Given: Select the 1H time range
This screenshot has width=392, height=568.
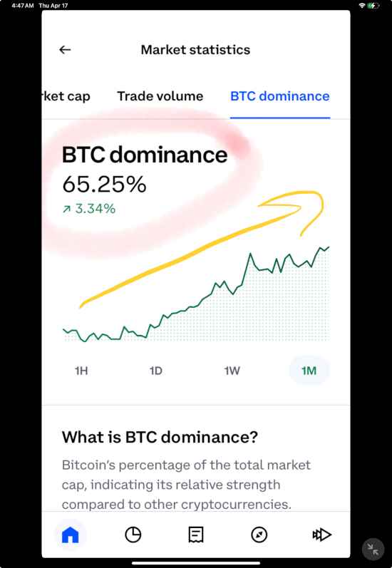Looking at the screenshot, I should pyautogui.click(x=81, y=371).
